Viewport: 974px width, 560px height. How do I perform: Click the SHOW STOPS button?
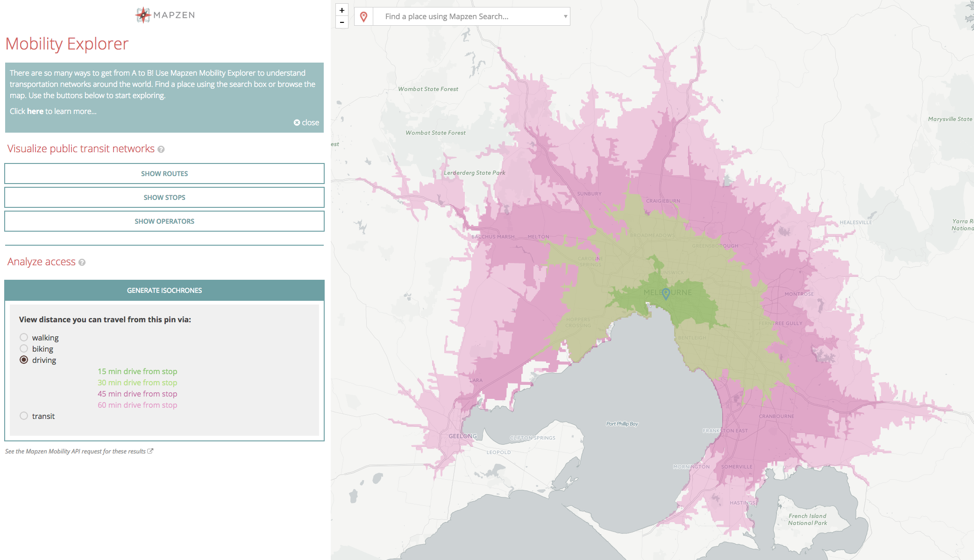[x=164, y=197]
